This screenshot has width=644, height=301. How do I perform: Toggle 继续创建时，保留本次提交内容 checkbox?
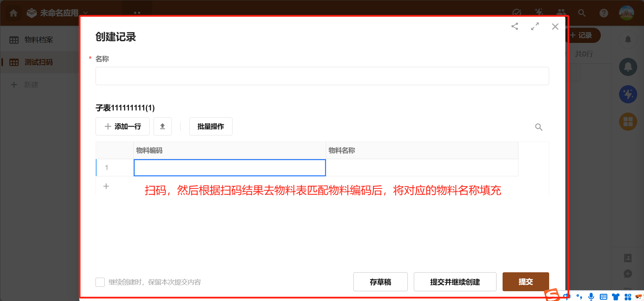(100, 282)
